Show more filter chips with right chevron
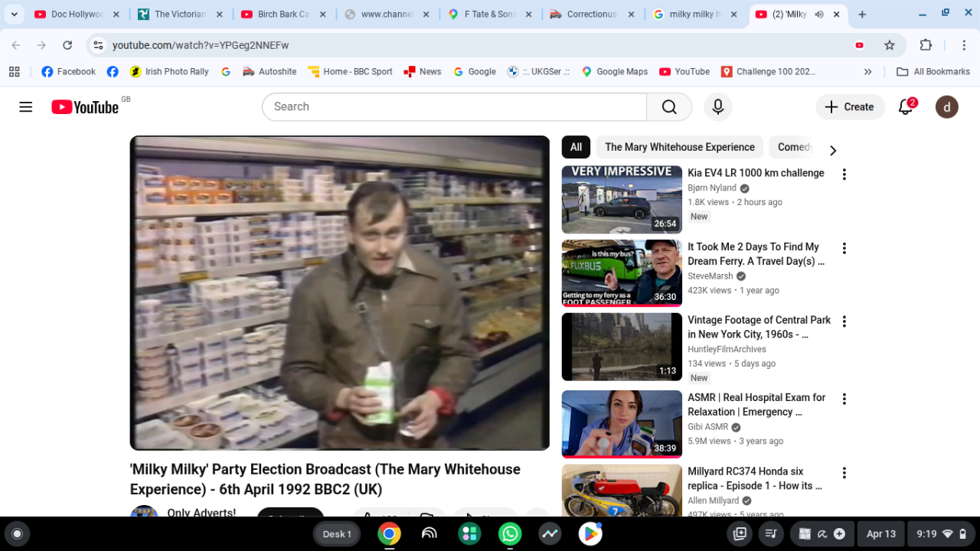 [x=833, y=151]
